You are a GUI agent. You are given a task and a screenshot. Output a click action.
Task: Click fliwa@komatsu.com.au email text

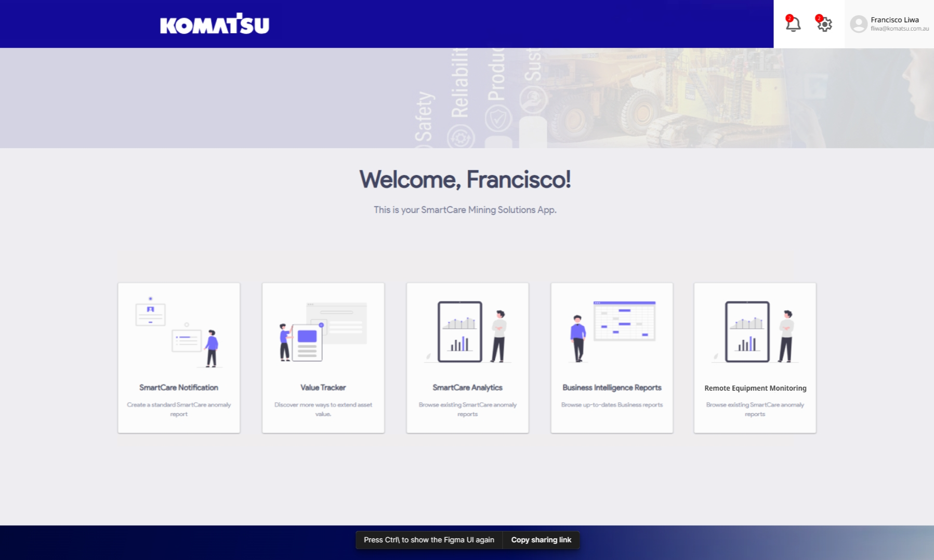tap(900, 29)
